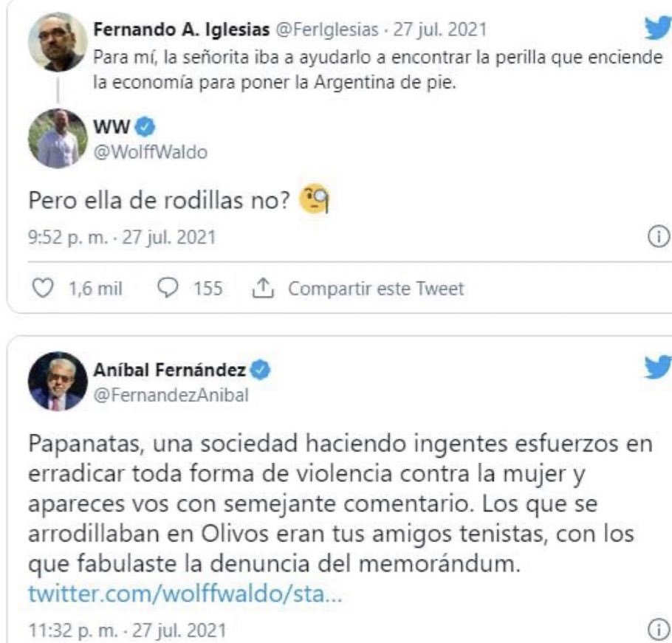Click Compartir este Tweet

tap(376, 289)
